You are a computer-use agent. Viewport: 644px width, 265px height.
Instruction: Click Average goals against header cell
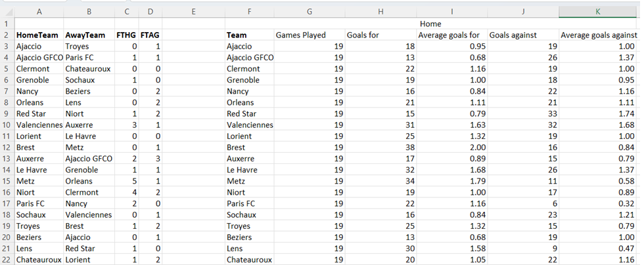[598, 35]
